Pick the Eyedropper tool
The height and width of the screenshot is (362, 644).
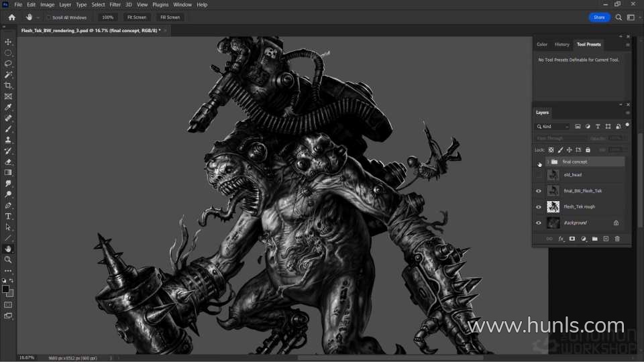[x=8, y=107]
